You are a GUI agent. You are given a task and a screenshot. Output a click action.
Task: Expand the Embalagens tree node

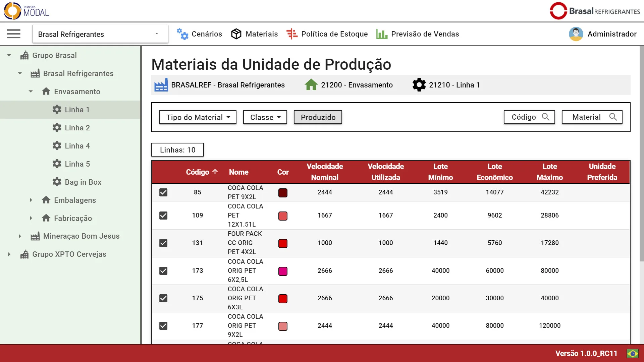coord(31,200)
